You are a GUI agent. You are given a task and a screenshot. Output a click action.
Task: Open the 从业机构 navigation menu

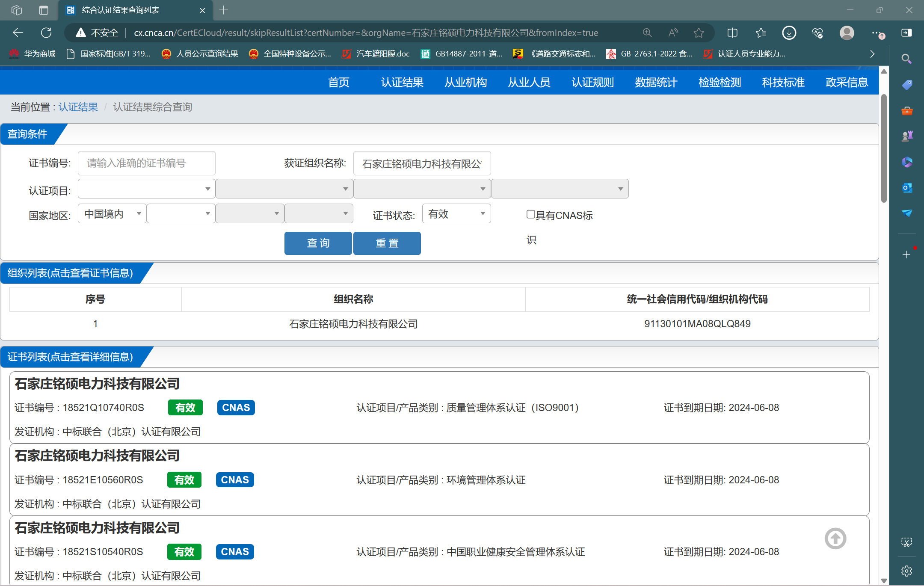(465, 82)
